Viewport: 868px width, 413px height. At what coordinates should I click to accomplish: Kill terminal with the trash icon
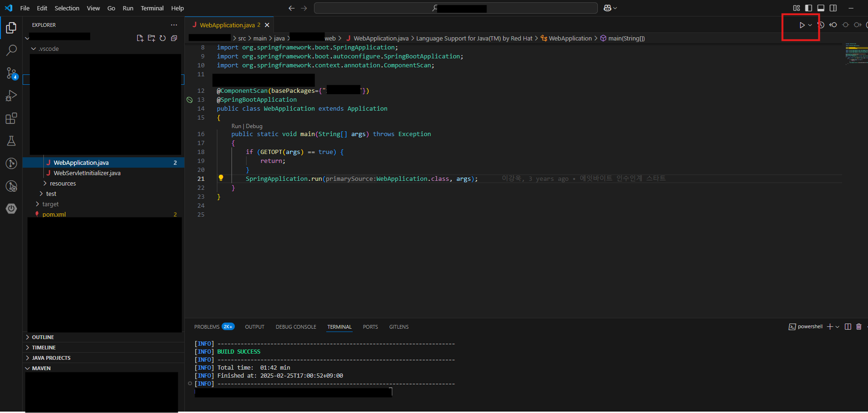859,326
